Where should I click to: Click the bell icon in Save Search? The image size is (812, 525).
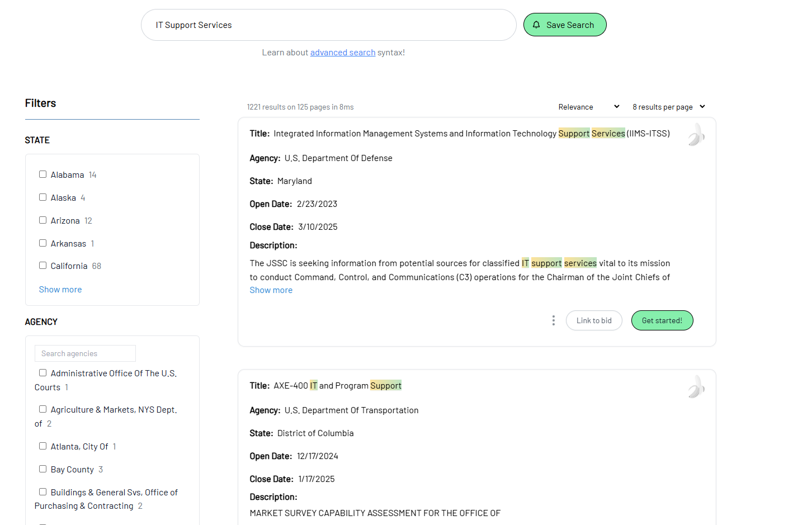[x=536, y=25]
